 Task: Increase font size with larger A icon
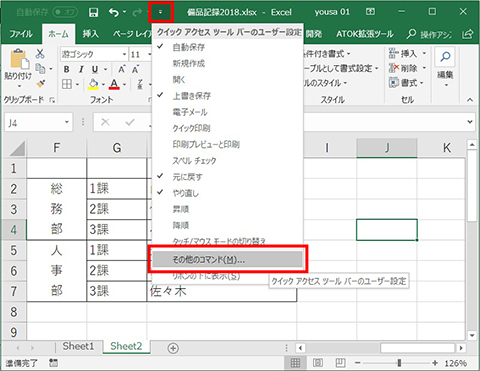pos(122,69)
